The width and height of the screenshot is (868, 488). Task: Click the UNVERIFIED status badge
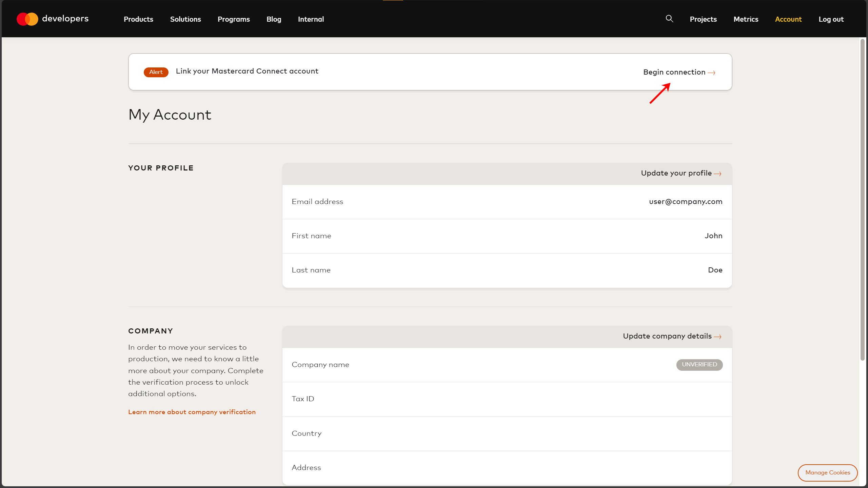[x=699, y=365]
